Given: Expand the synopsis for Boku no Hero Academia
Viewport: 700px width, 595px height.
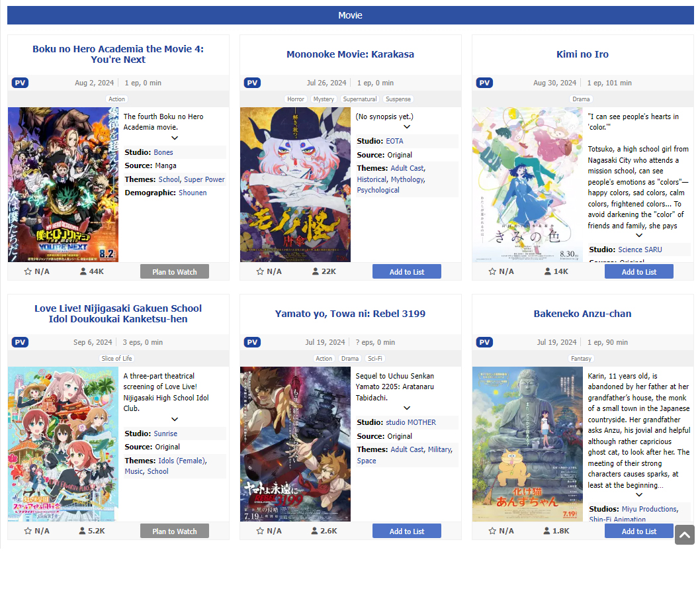Looking at the screenshot, I should (x=175, y=138).
